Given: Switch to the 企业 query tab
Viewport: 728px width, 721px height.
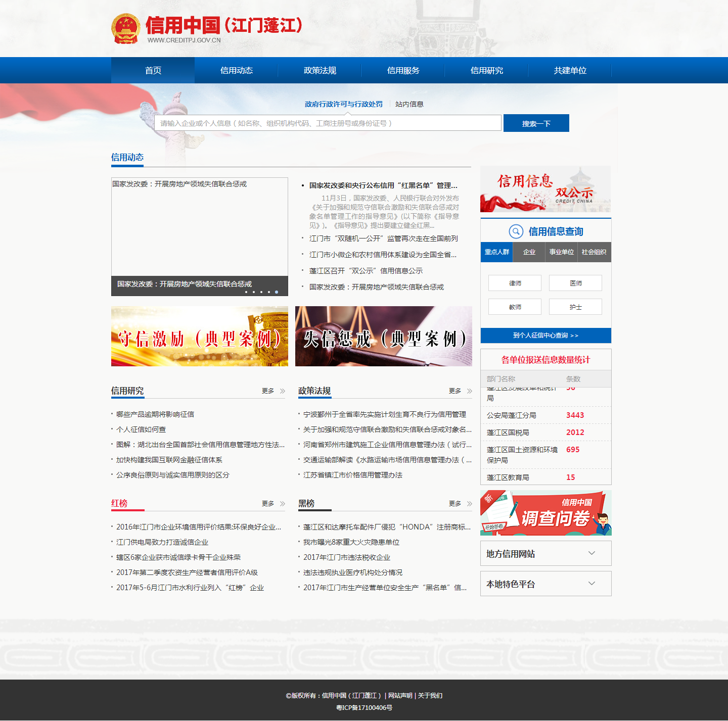Looking at the screenshot, I should (529, 252).
